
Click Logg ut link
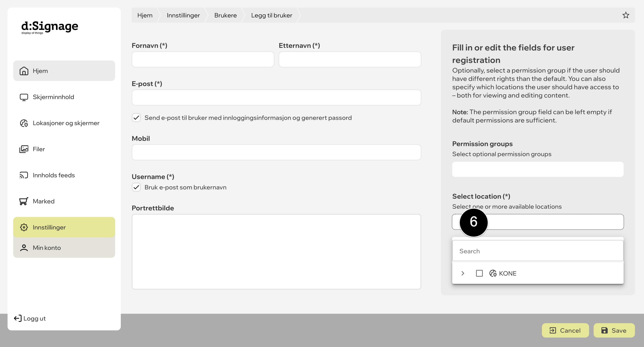[30, 318]
